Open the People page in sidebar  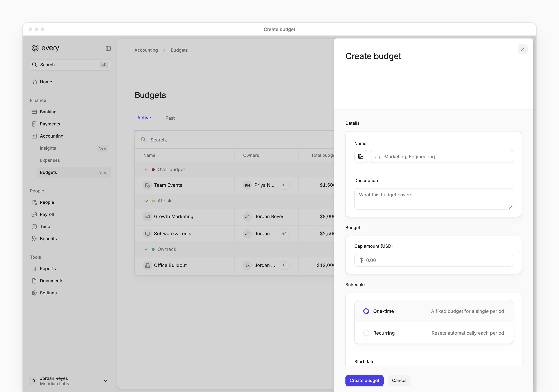(x=70, y=202)
